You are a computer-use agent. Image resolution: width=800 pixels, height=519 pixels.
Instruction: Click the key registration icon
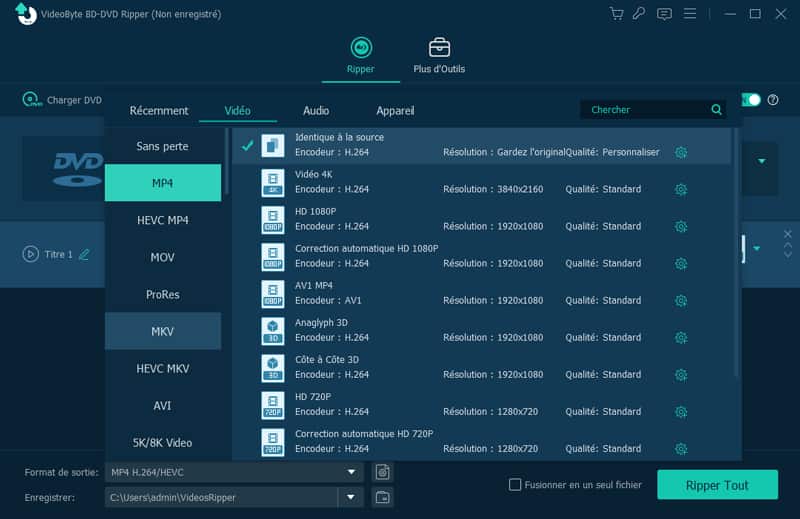click(x=639, y=14)
